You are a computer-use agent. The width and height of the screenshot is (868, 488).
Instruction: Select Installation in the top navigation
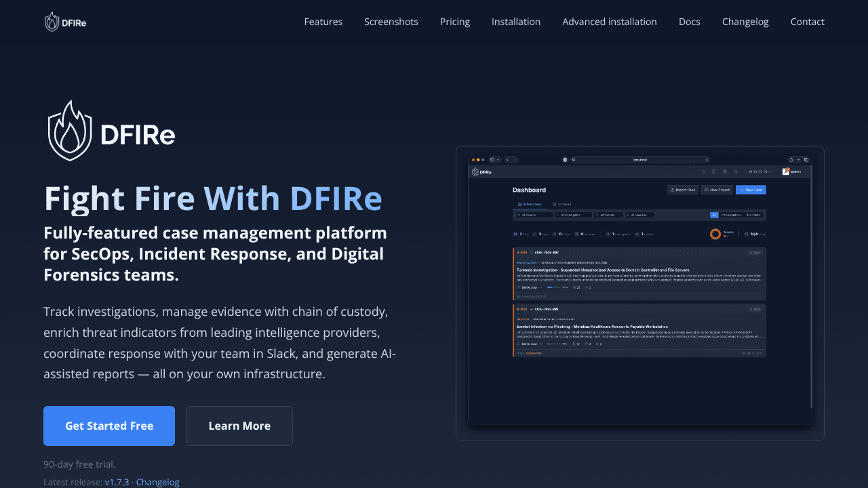[516, 22]
